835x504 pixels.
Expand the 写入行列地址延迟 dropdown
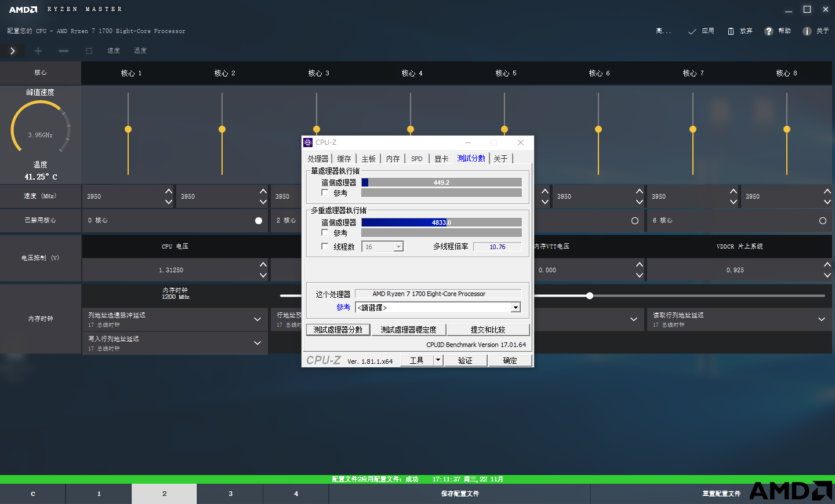(257, 343)
